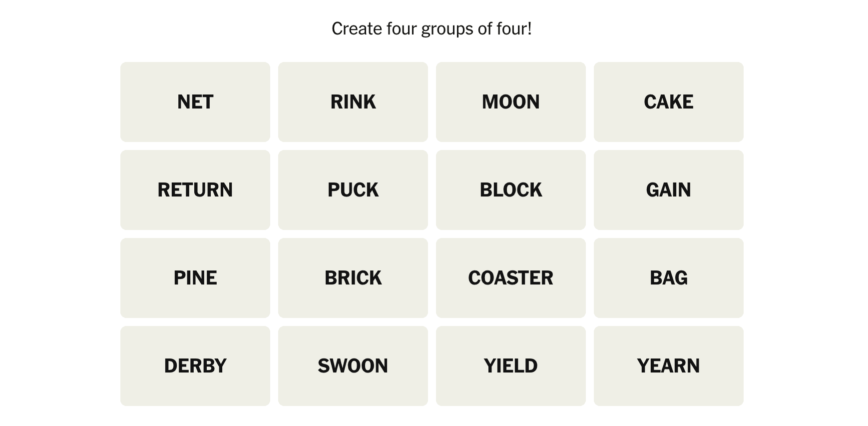Toggle the YEARN word tile
The width and height of the screenshot is (868, 426).
click(668, 366)
